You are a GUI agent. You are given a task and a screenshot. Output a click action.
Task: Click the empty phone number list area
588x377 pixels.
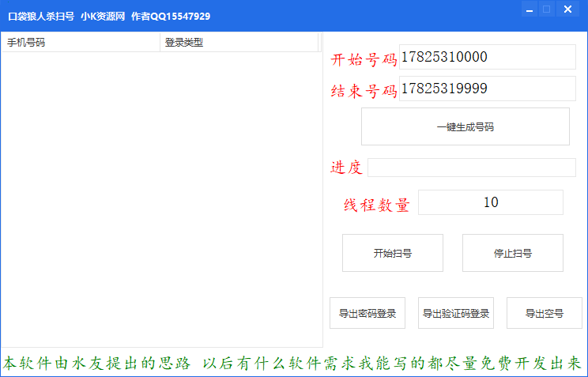click(158, 198)
